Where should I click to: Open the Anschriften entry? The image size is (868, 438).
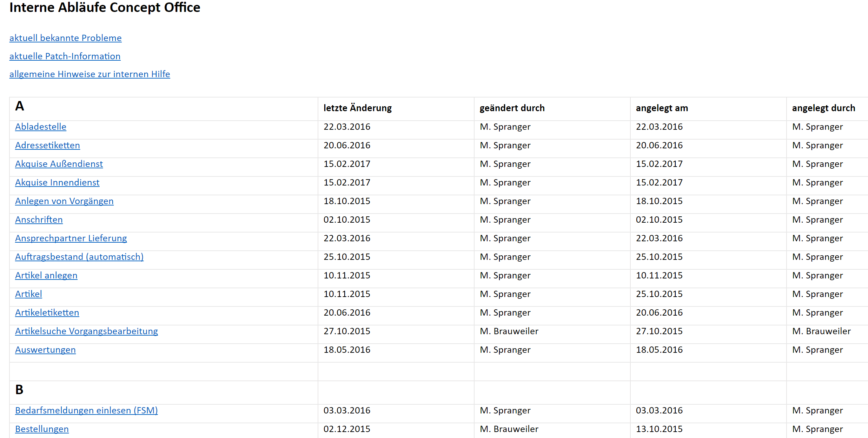click(x=39, y=220)
